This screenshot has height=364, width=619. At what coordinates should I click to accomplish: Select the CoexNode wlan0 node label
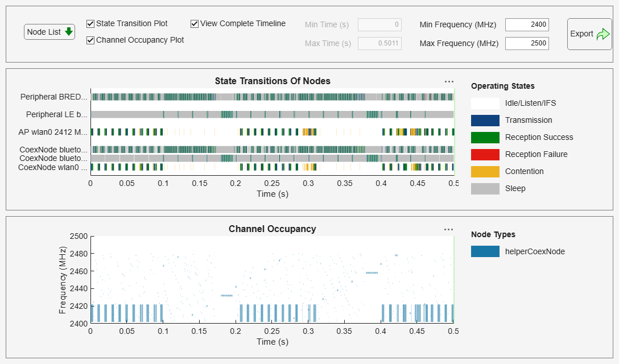52,167
